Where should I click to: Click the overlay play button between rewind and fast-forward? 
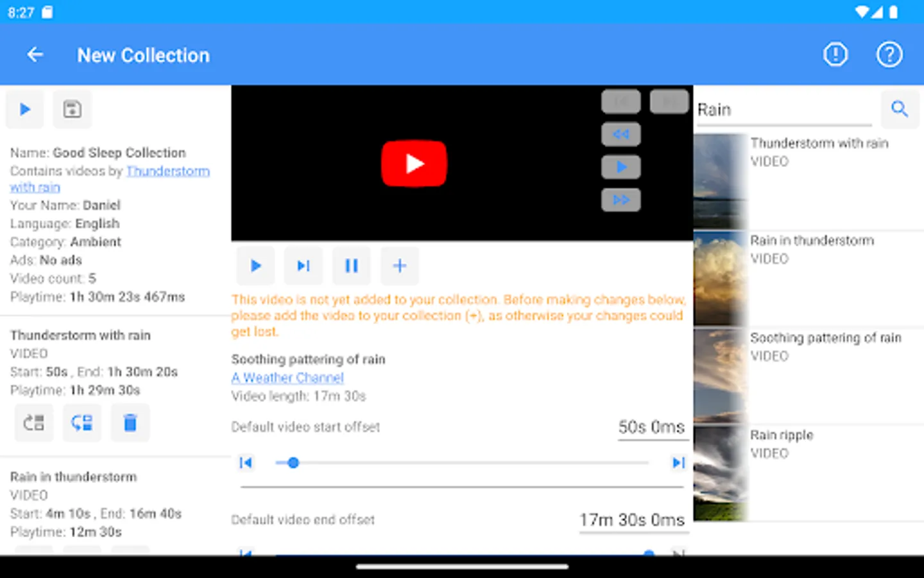tap(620, 167)
